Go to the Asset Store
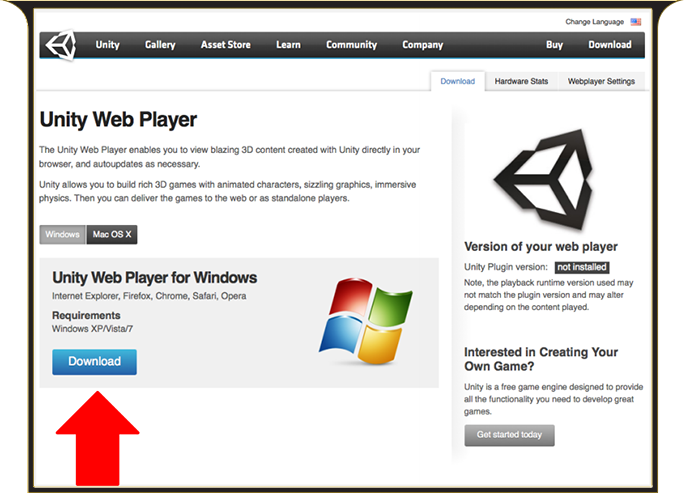Image resolution: width=685 pixels, height=494 pixels. click(x=225, y=45)
